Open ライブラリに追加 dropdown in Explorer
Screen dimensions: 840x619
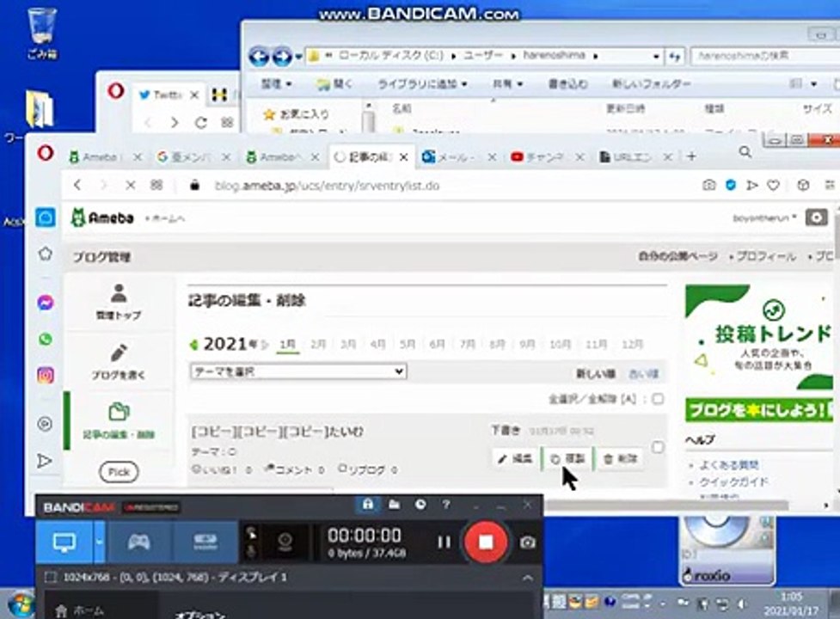click(x=422, y=83)
